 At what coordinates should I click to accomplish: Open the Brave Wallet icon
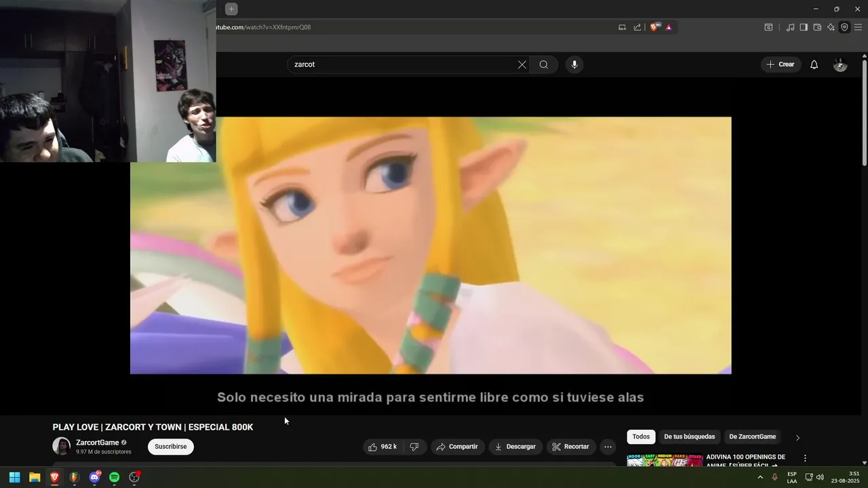click(817, 27)
